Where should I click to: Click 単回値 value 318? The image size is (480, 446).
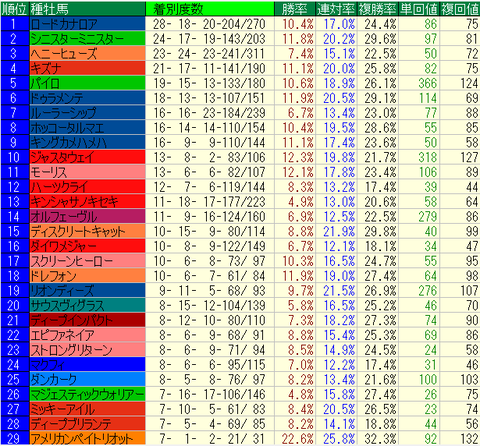tap(428, 157)
